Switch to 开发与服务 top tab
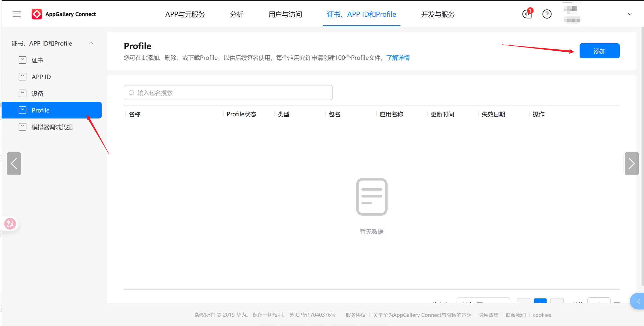 438,14
